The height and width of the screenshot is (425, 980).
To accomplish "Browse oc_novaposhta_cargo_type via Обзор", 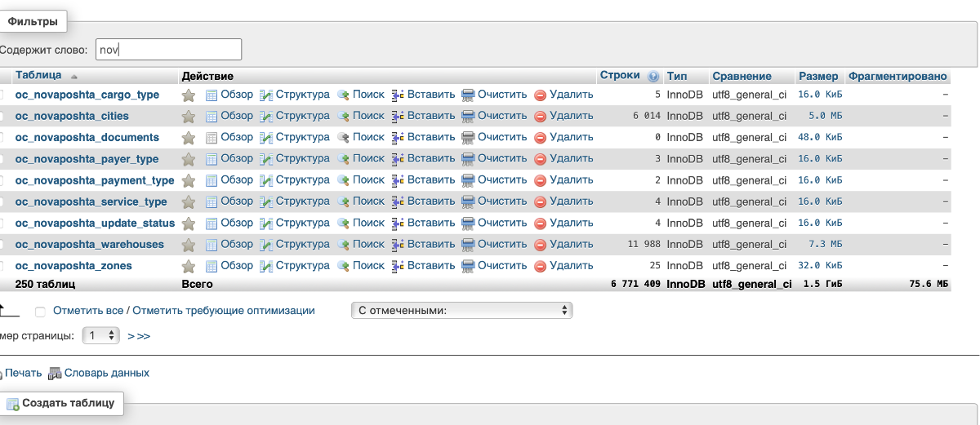I will click(229, 95).
